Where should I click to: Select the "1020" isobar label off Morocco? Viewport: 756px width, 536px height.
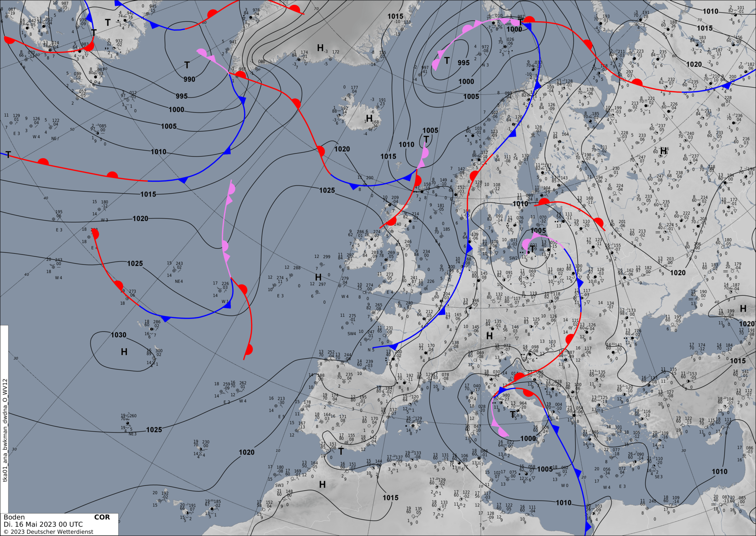[247, 452]
